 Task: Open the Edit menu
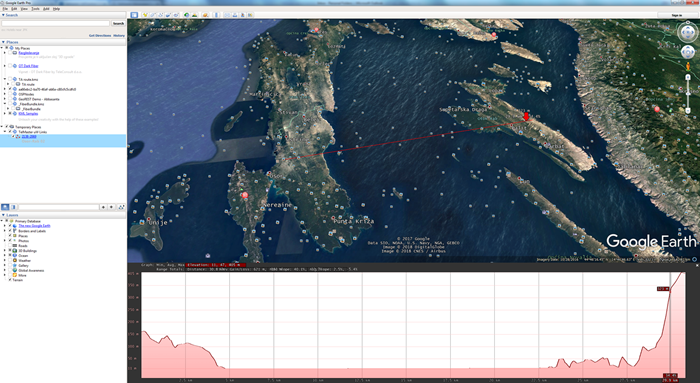[14, 8]
